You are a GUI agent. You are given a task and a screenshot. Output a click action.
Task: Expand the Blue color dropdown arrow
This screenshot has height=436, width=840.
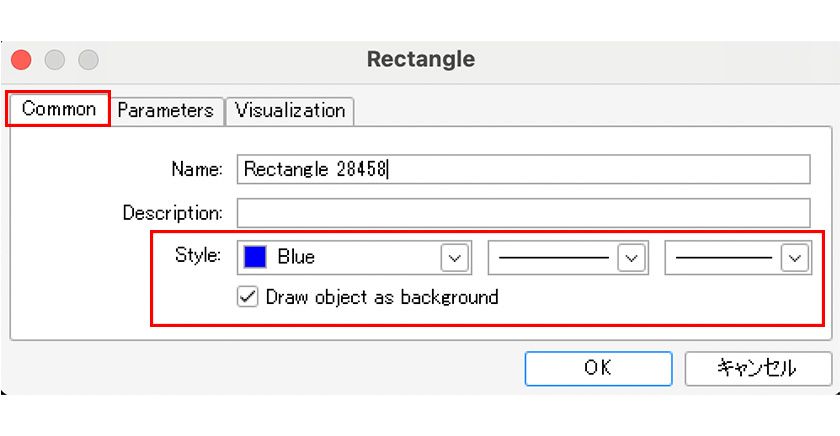[x=455, y=258]
